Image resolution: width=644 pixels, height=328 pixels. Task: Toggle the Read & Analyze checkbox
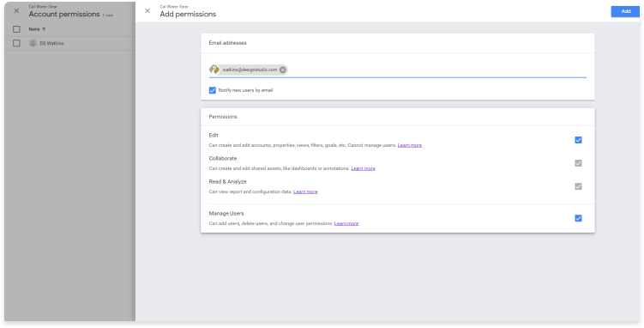578,186
